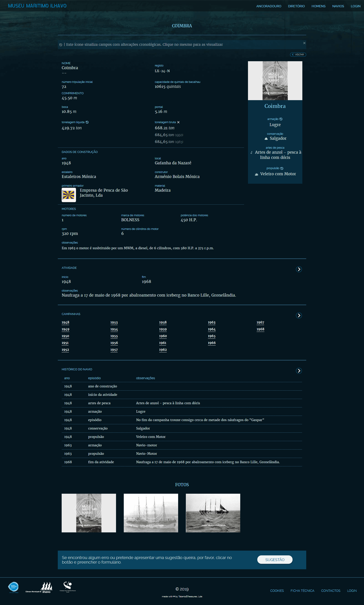
Task: Click the sailboat icon beside Veleiro com Motor
Action: 257,174
